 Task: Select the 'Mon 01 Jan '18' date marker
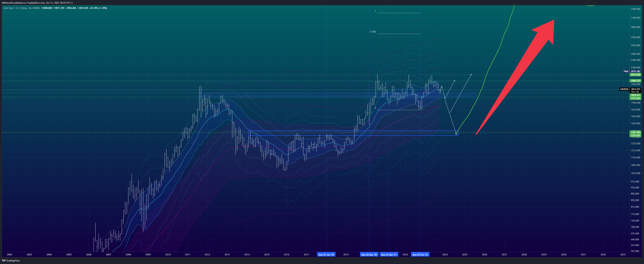(326, 254)
